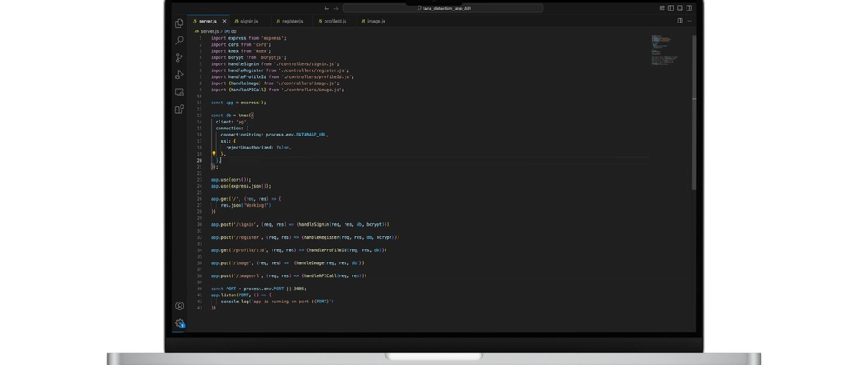Screen dimensions: 868x365
Task: Switch to the register.js tab
Action: coord(293,21)
